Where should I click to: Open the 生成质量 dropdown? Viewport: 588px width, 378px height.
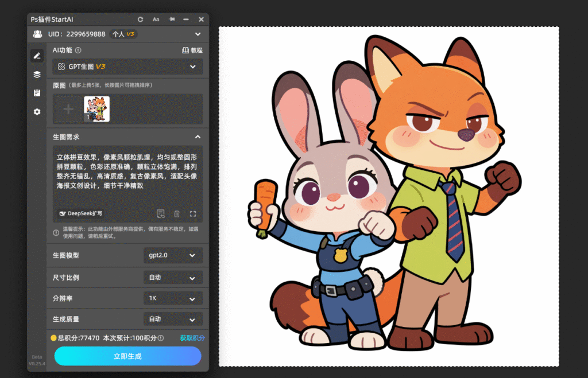173,319
